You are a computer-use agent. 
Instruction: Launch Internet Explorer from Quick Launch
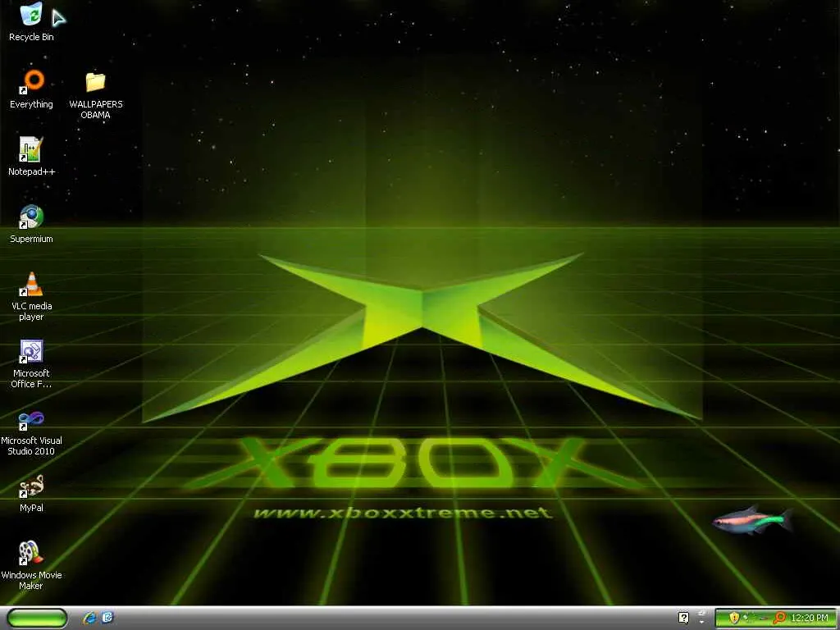tap(89, 618)
